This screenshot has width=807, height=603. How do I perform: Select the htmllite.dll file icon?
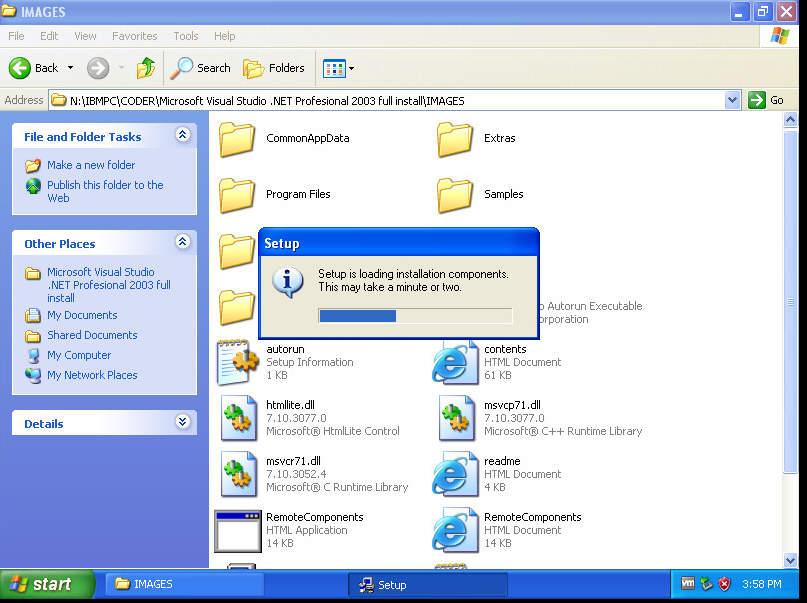click(x=239, y=418)
